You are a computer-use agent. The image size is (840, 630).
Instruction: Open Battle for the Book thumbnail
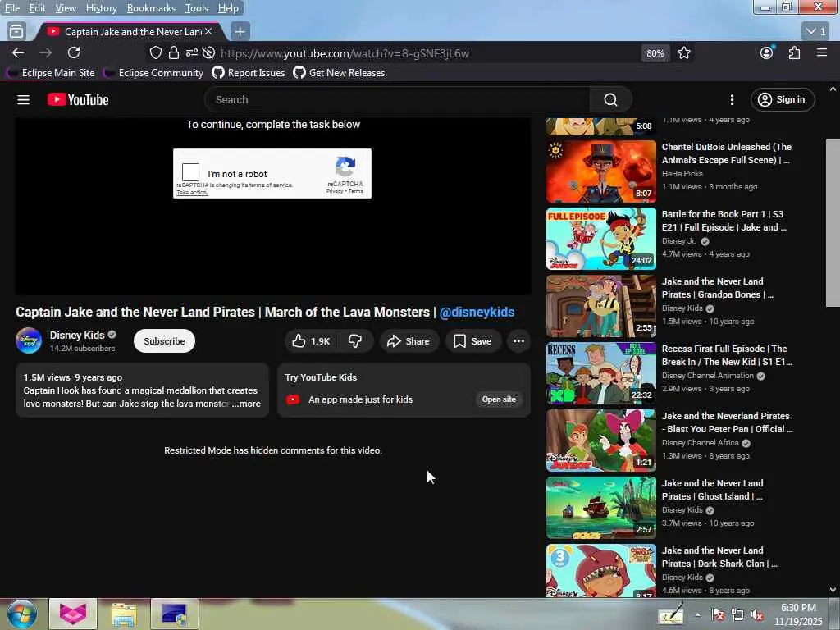[601, 239]
